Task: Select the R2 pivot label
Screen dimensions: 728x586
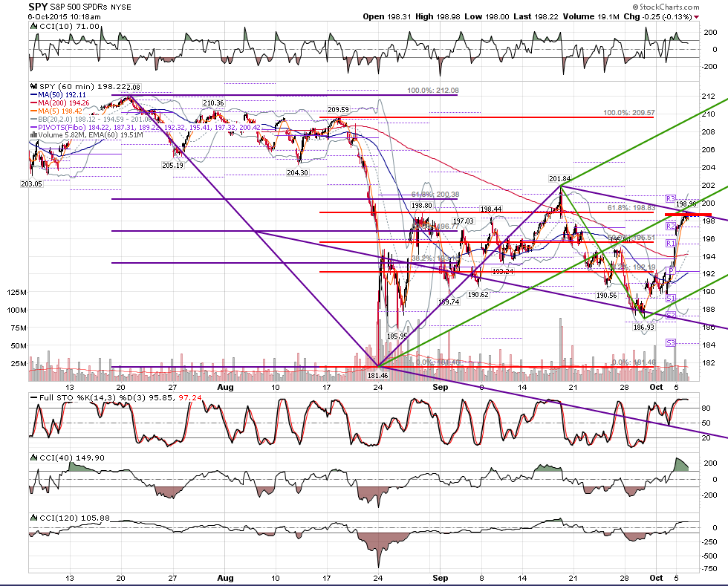Action: click(x=670, y=226)
